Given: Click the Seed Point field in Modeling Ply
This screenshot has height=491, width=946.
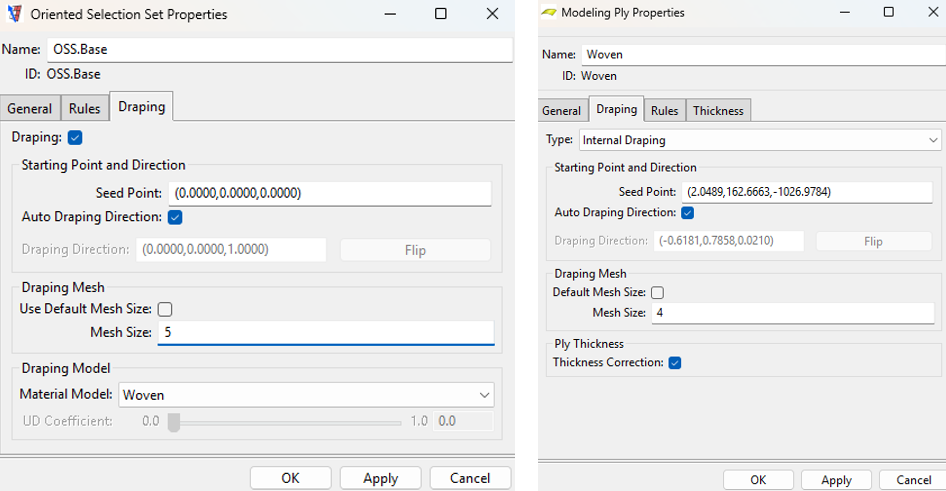Looking at the screenshot, I should pos(807,192).
